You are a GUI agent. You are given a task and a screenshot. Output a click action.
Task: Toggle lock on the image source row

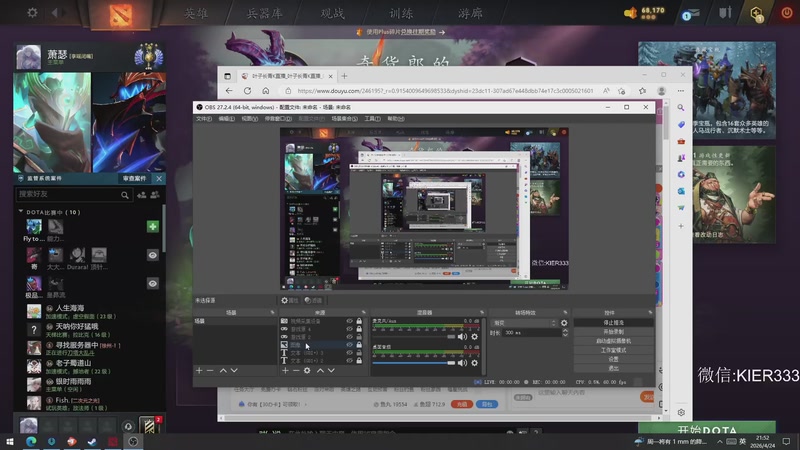[x=359, y=345]
